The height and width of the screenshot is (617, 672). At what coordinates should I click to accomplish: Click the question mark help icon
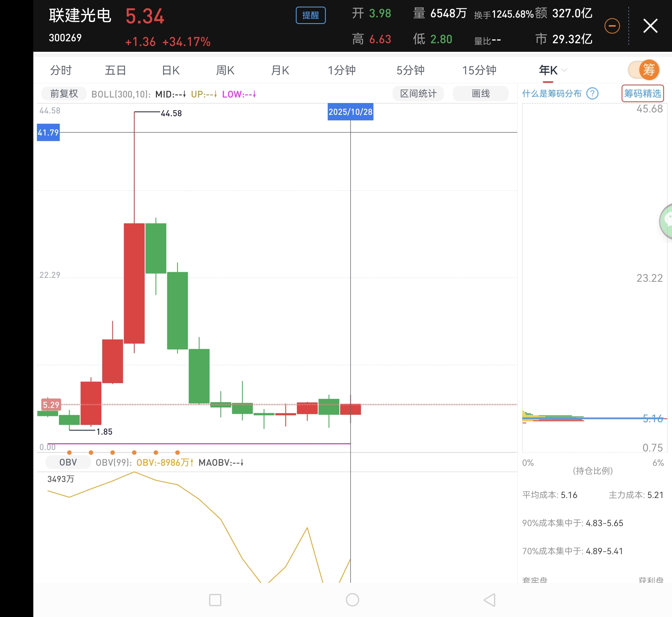[592, 93]
